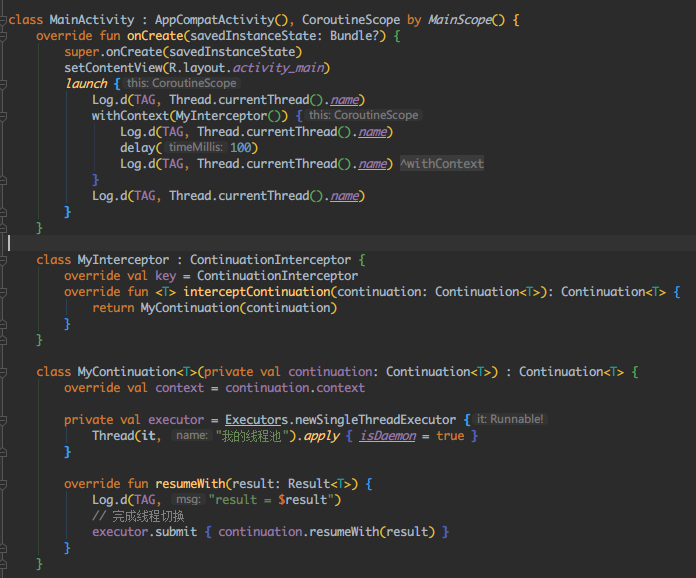
Task: Click the 'resumeWith' function declaration name
Action: click(190, 483)
